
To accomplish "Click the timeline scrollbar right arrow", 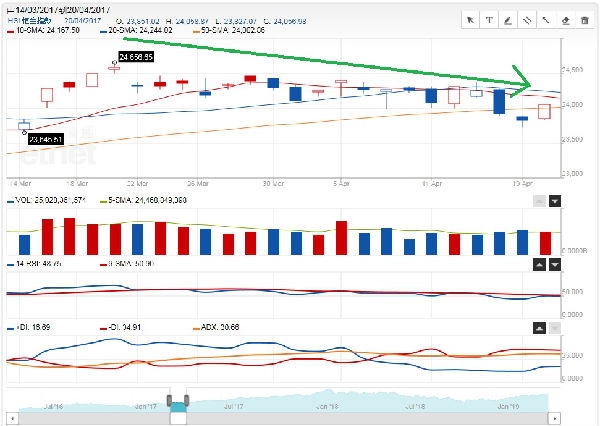I will point(593,418).
